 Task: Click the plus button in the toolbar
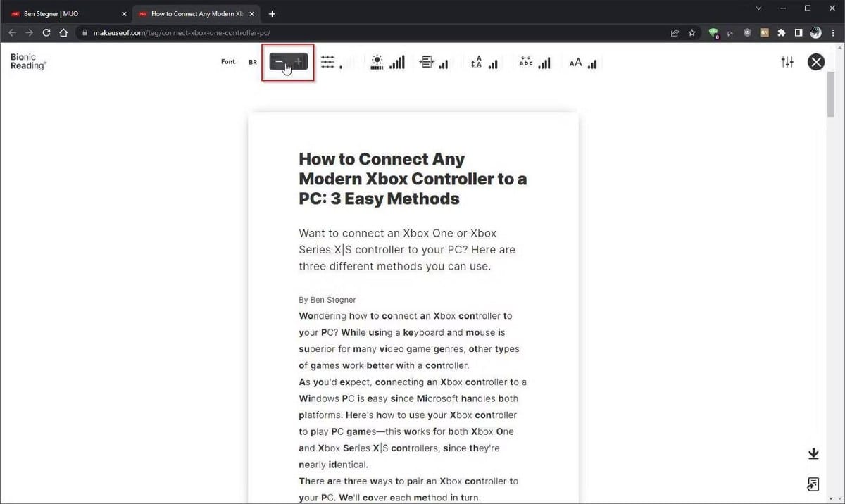pyautogui.click(x=299, y=63)
